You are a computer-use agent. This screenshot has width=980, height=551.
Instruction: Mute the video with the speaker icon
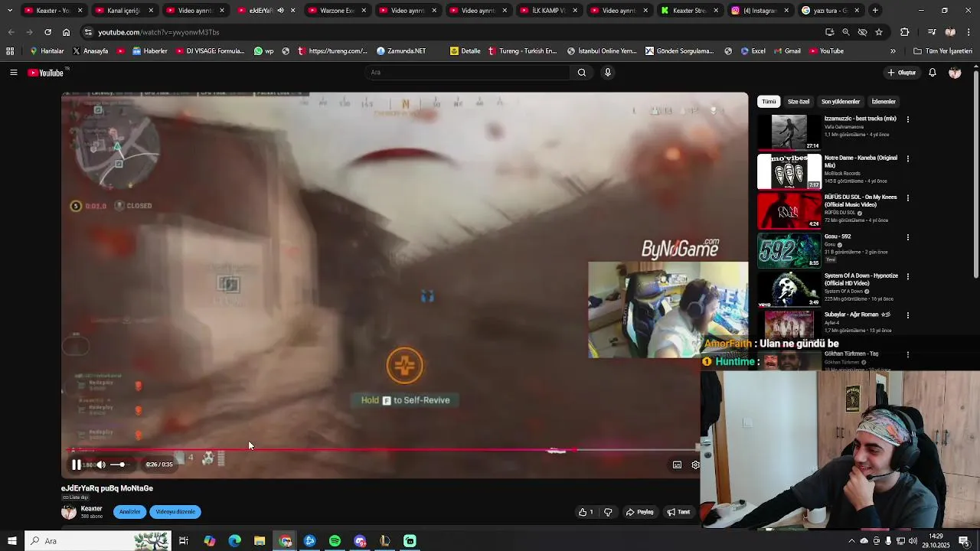point(100,465)
